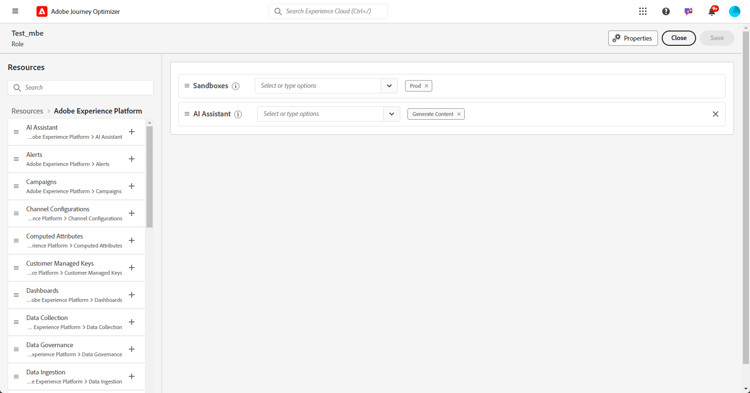Grab the Alerts resource drag handle
750x393 pixels.
(x=16, y=159)
